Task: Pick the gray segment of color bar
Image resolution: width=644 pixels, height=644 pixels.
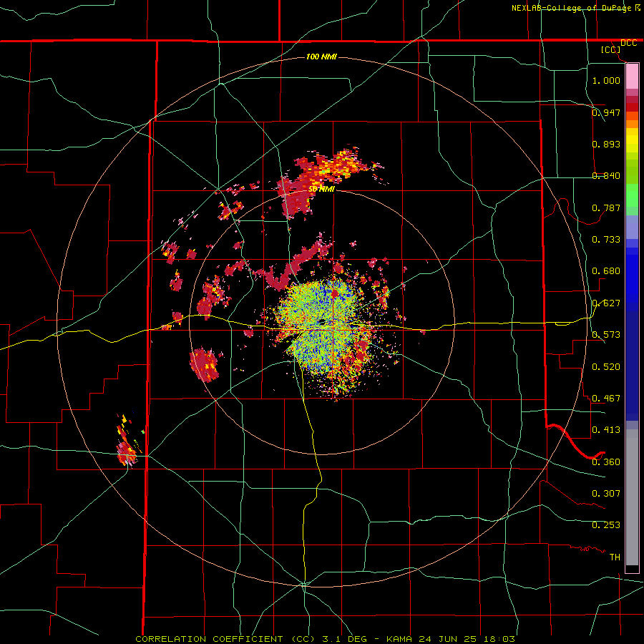Action: click(x=632, y=497)
